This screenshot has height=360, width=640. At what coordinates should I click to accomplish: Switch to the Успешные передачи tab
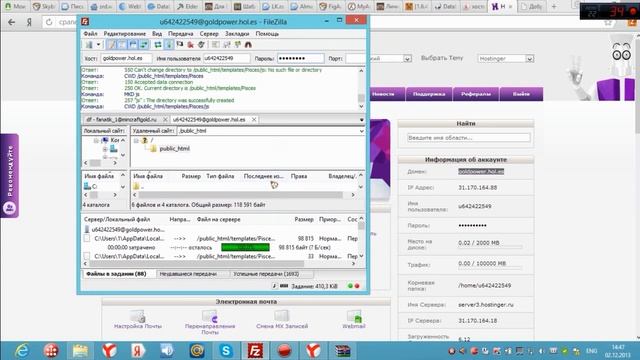[x=266, y=274]
